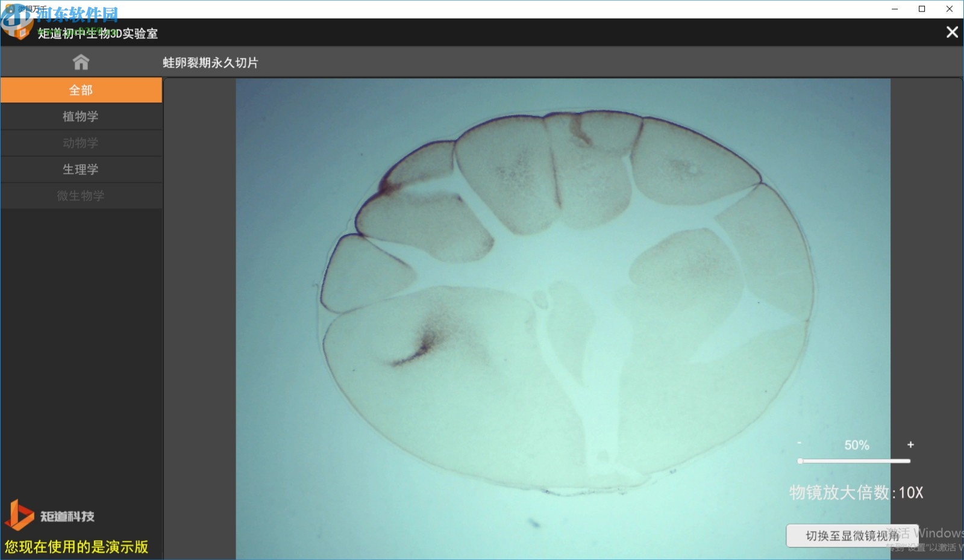
Task: Click the 蛙卵裂期永久切片 title
Action: (x=210, y=63)
